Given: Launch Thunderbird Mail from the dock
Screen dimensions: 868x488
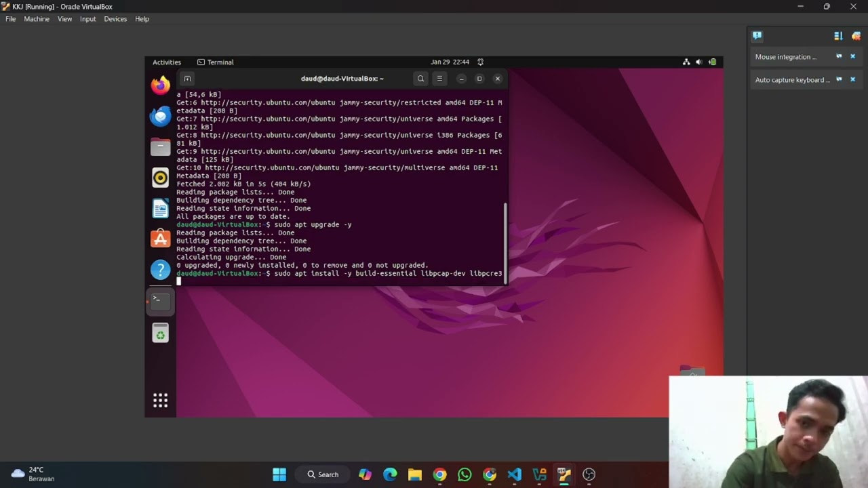Looking at the screenshot, I should click(160, 117).
